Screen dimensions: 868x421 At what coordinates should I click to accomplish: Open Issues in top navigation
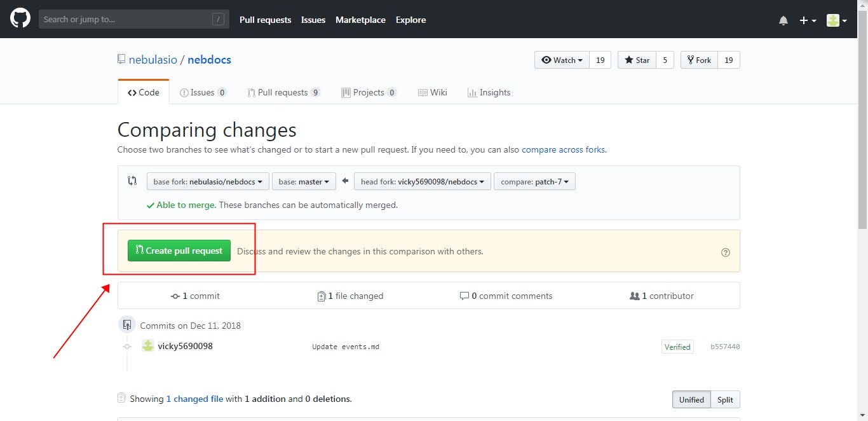tap(313, 20)
